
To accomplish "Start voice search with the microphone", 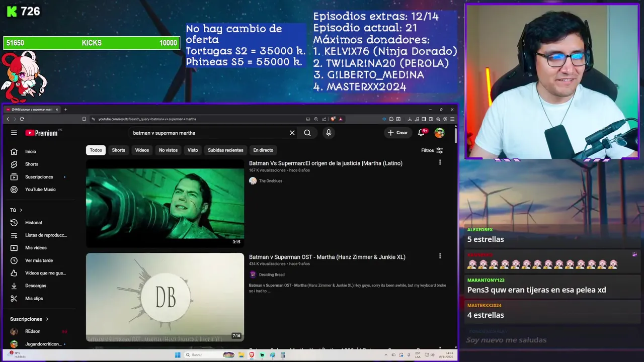I will click(x=329, y=133).
